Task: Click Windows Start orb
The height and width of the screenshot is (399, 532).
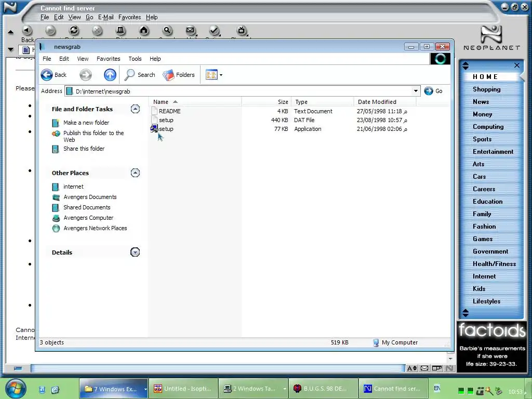Action: [16, 388]
